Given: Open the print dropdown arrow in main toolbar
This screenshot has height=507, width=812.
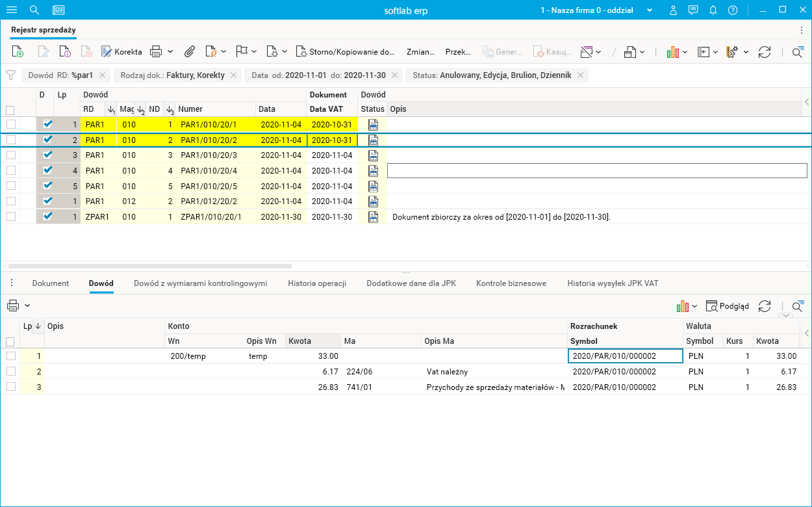Looking at the screenshot, I should click(170, 52).
